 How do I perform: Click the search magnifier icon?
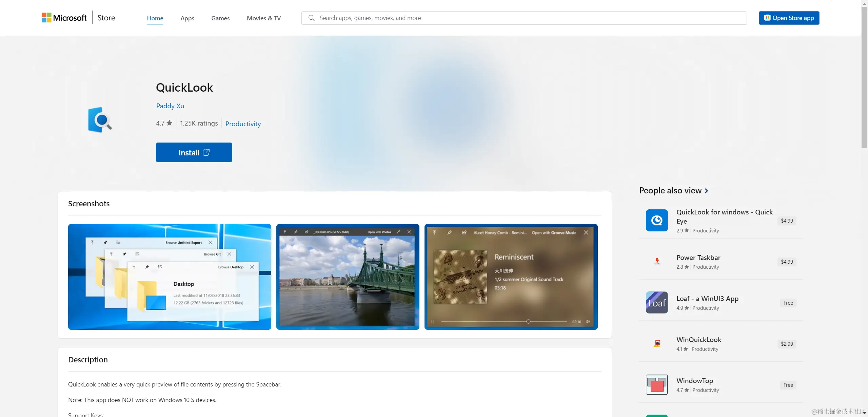[x=311, y=18]
